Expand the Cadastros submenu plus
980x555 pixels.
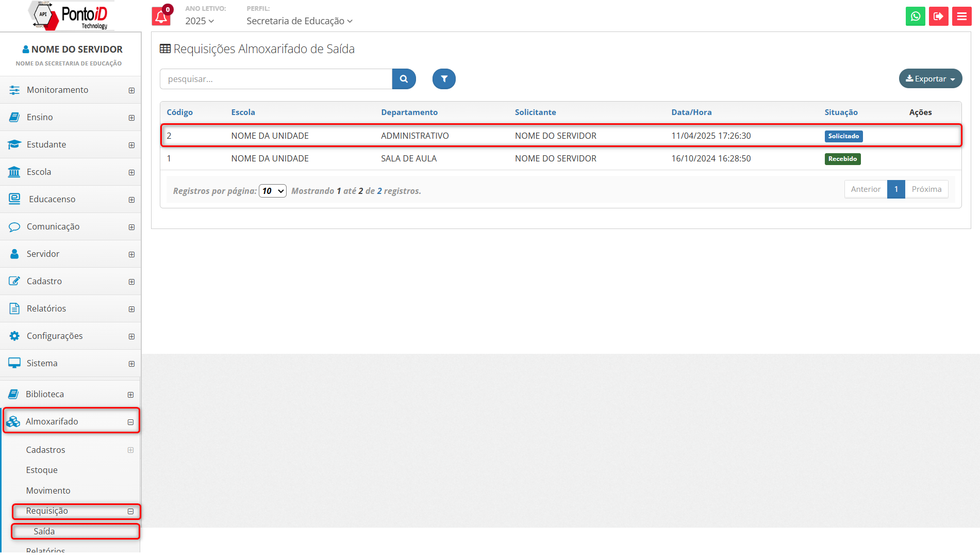pyautogui.click(x=130, y=450)
